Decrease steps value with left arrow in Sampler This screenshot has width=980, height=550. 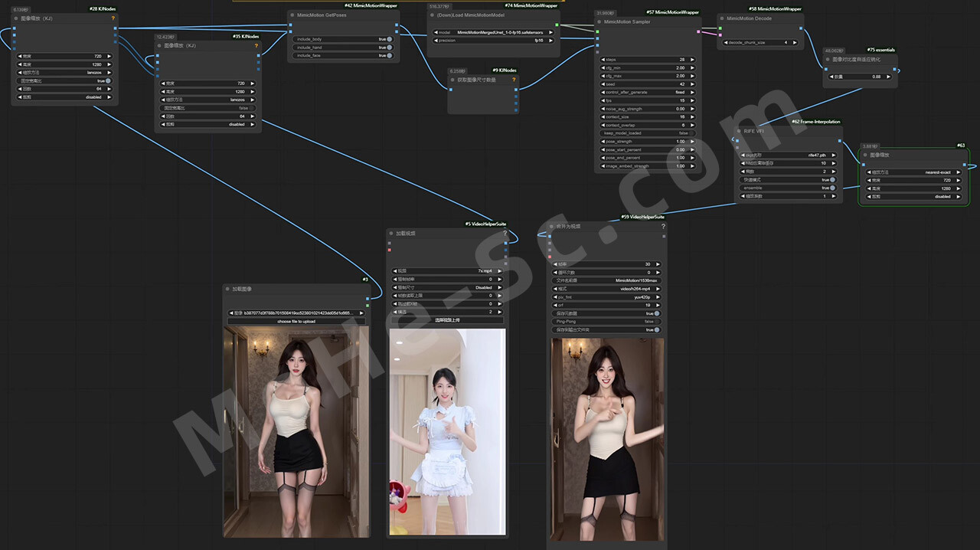click(603, 59)
